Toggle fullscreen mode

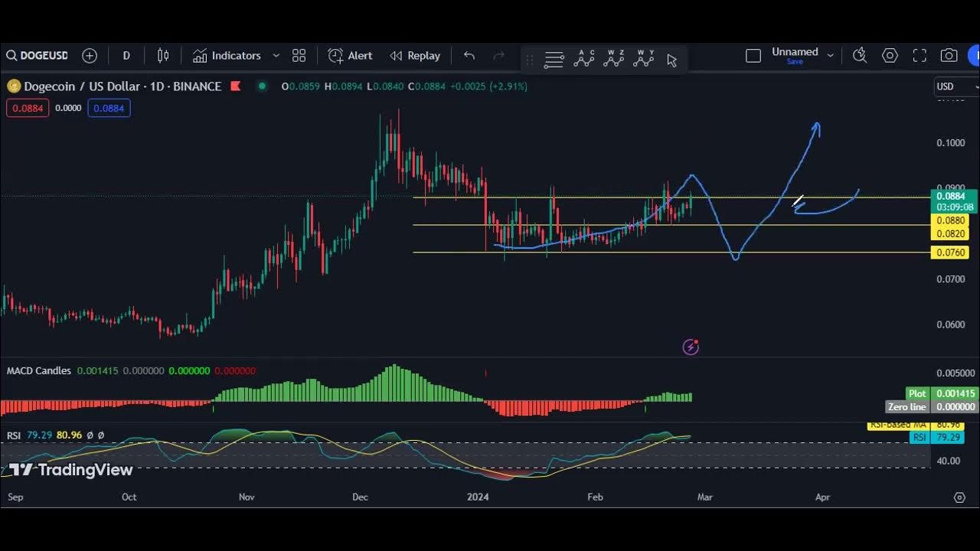point(920,55)
